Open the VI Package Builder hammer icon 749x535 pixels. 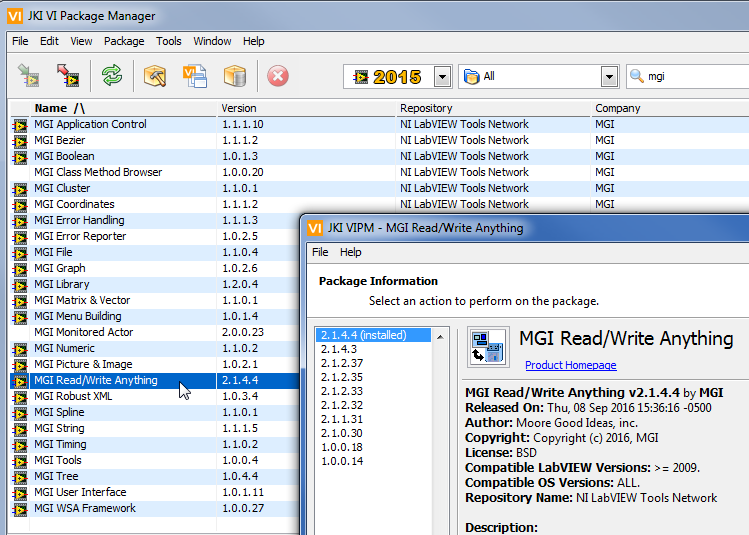[155, 75]
